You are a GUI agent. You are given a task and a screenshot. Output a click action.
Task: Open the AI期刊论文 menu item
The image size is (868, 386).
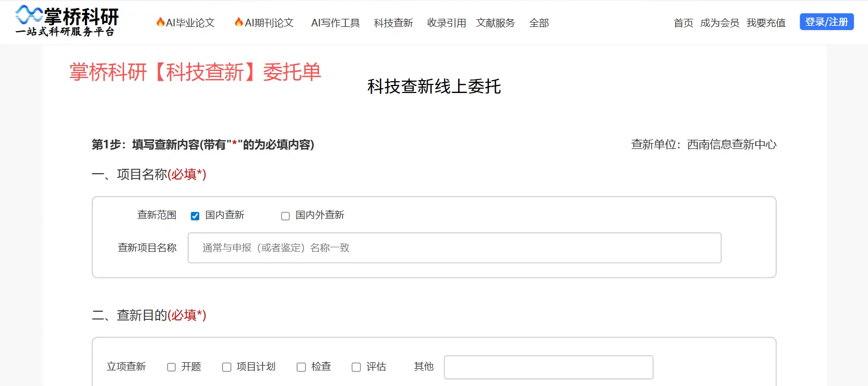[x=264, y=23]
